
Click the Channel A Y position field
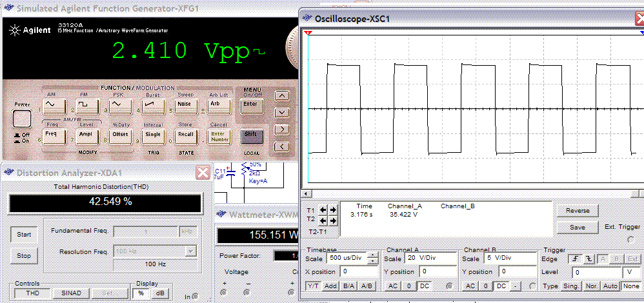438,272
